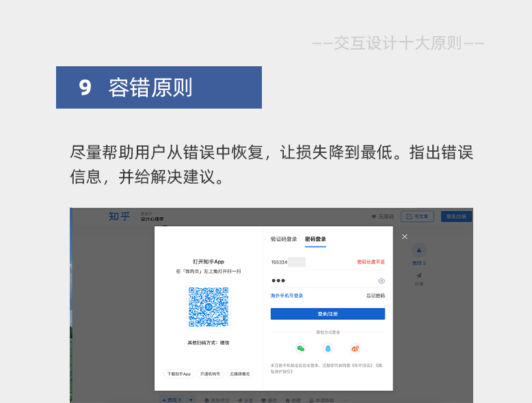Click the paper-plane 分享 icon on the right
The image size is (532, 403).
419,275
